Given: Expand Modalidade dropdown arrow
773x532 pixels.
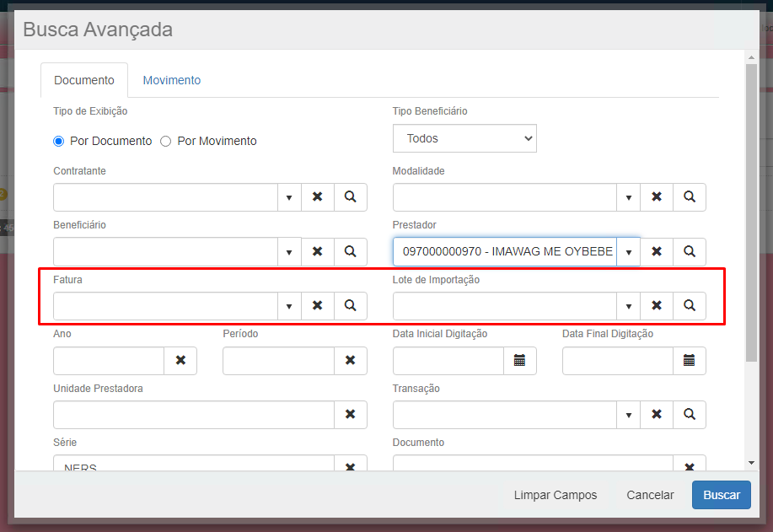Looking at the screenshot, I should 629,197.
